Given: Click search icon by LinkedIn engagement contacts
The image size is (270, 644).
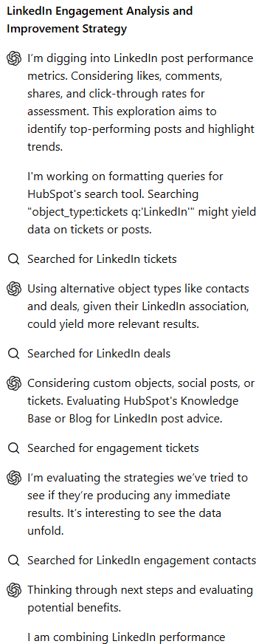Looking at the screenshot, I should click(x=14, y=561).
